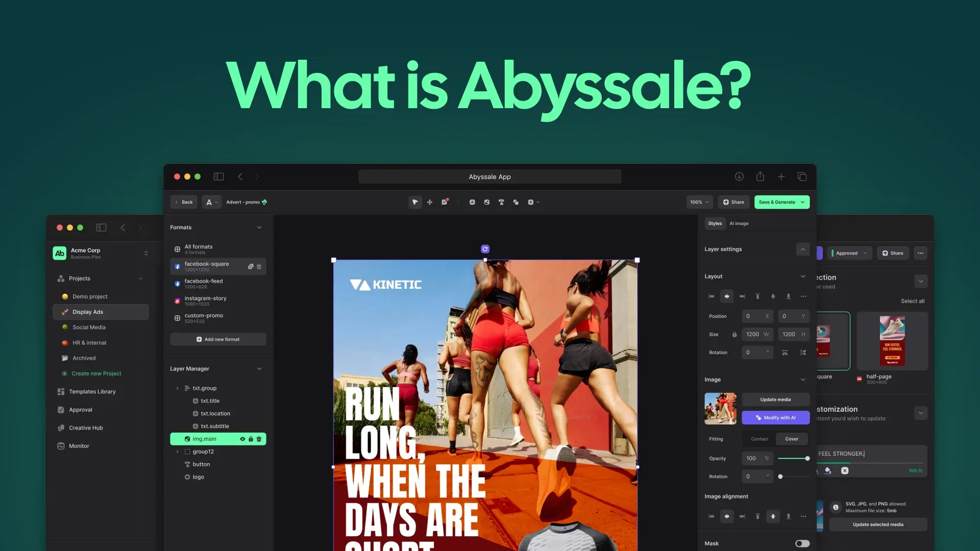Add a text layer with the A icon
The image size is (980, 551).
coord(472,202)
